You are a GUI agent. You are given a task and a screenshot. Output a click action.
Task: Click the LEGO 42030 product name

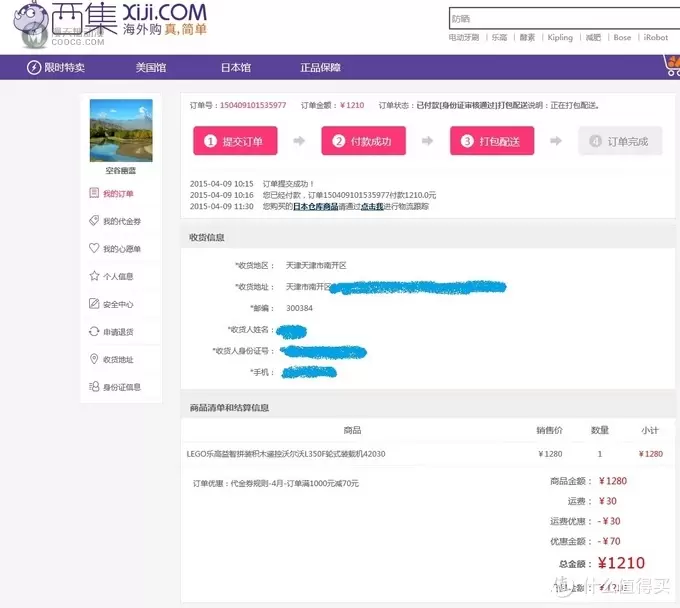(x=286, y=454)
